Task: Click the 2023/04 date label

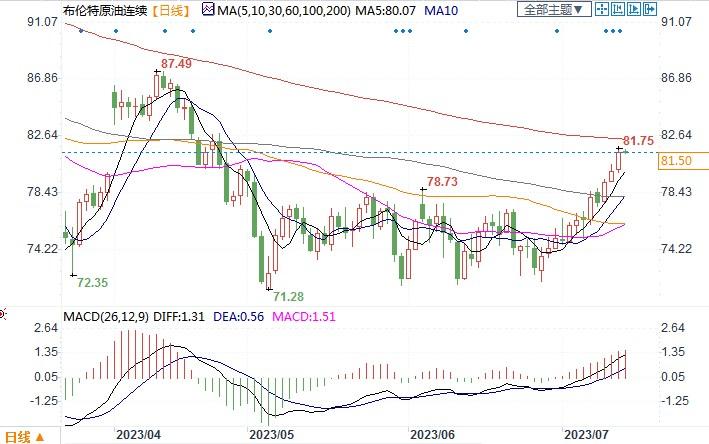Action: point(138,435)
